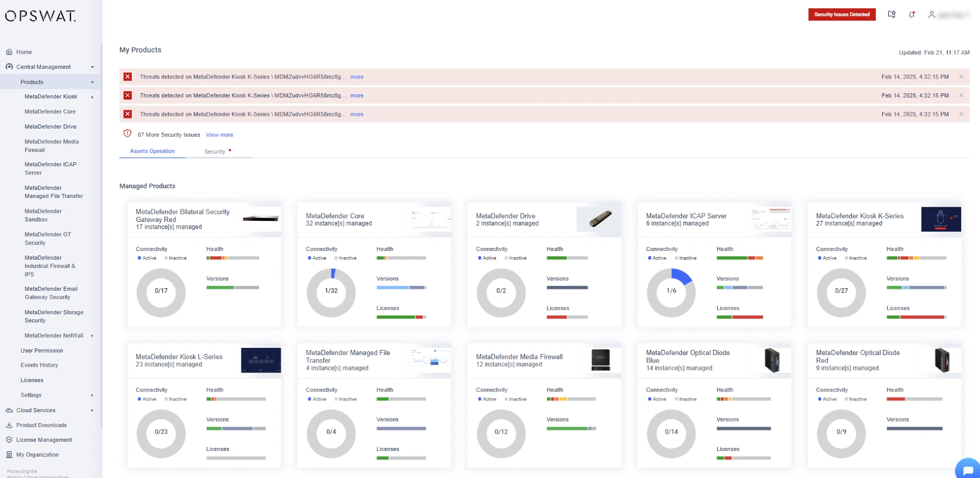This screenshot has height=478, width=980.
Task: Open View more security issues link
Action: [219, 135]
